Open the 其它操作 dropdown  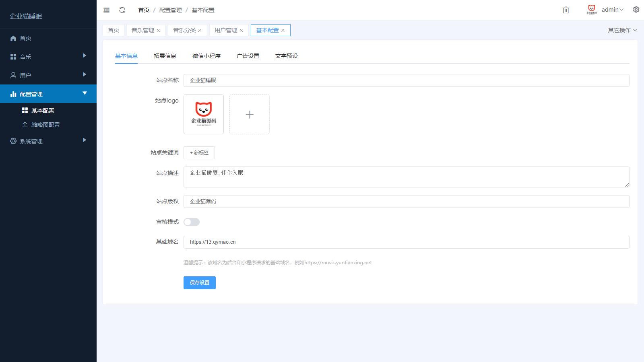tap(622, 30)
